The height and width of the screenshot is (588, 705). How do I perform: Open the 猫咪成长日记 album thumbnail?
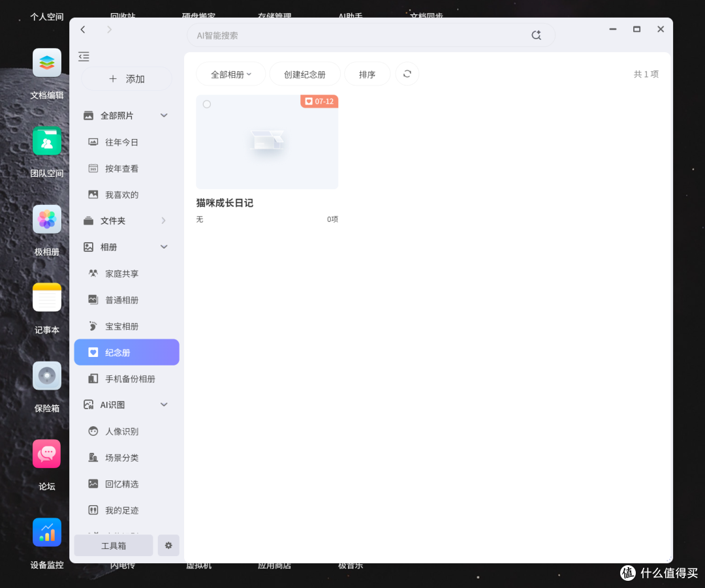267,142
